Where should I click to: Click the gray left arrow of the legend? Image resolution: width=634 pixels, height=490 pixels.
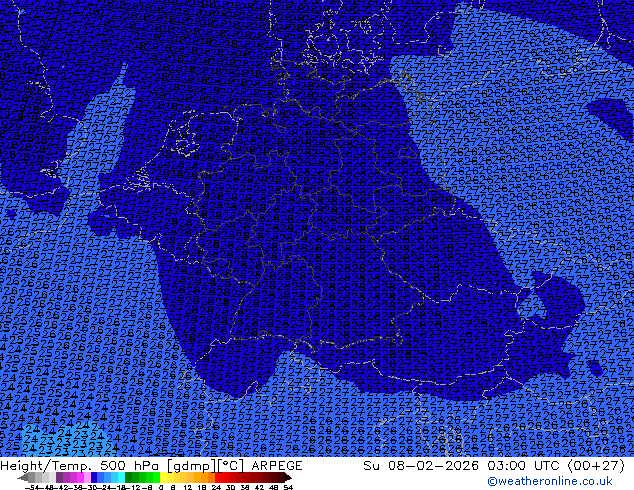[23, 477]
